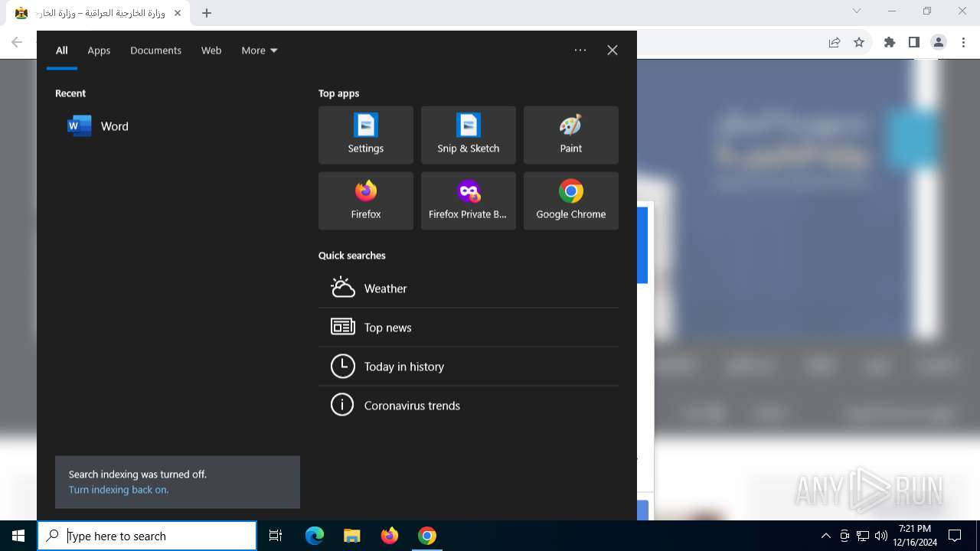Show hidden system tray icons

click(x=825, y=536)
